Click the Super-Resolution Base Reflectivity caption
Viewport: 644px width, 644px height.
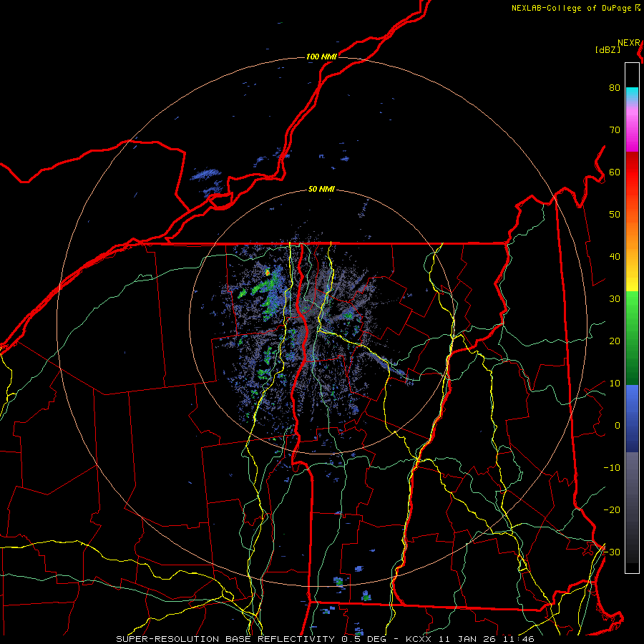tap(325, 639)
